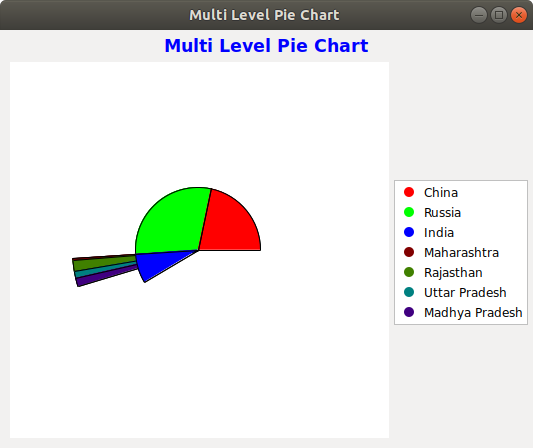The width and height of the screenshot is (533, 448).
Task: Select the purple Madhya Pradesh outer slice
Action: (x=106, y=275)
